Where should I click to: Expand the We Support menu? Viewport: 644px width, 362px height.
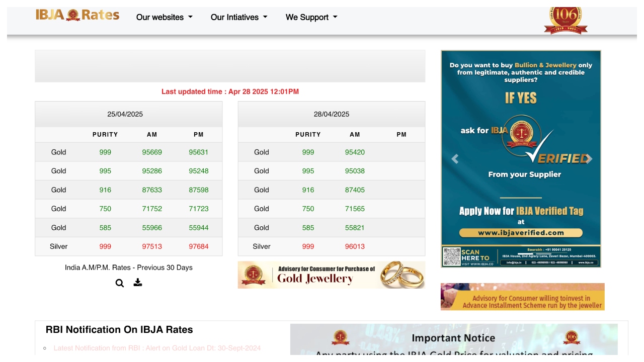[311, 17]
